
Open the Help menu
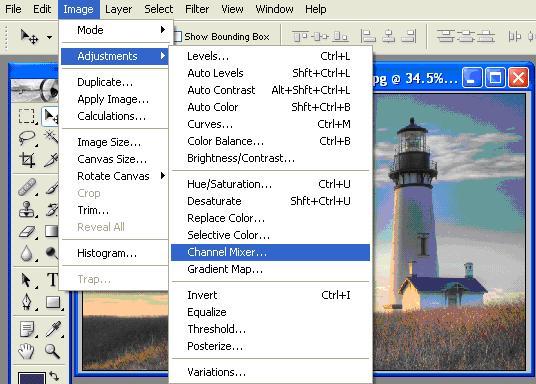point(316,9)
